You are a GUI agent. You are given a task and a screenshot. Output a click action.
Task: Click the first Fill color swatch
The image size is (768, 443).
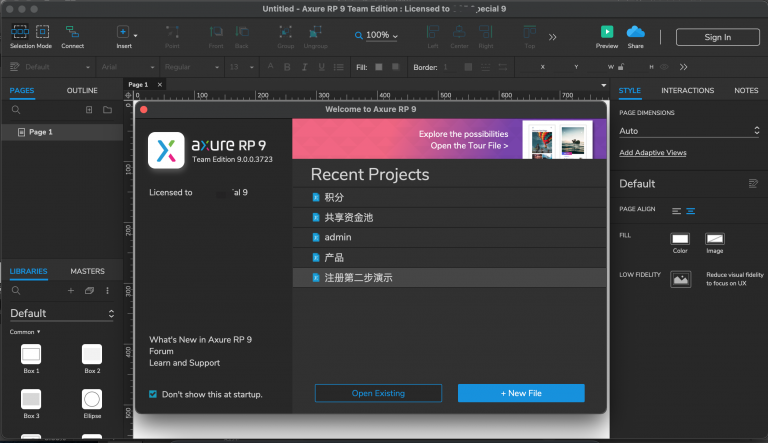(379, 67)
